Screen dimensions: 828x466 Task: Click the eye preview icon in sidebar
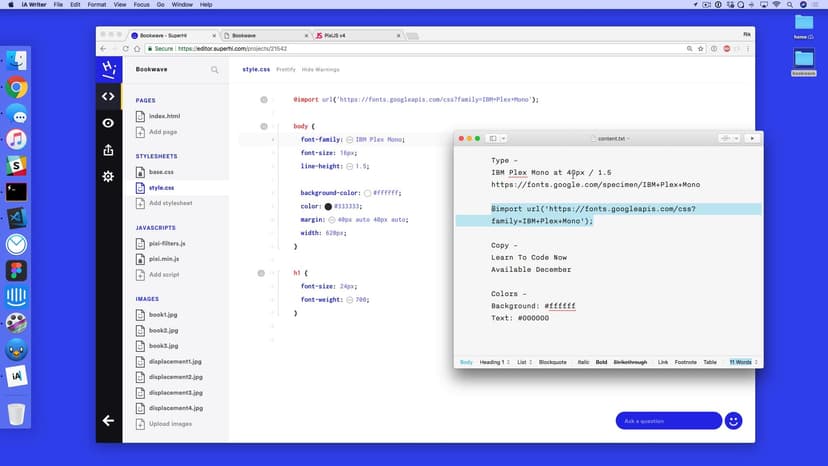tap(108, 123)
